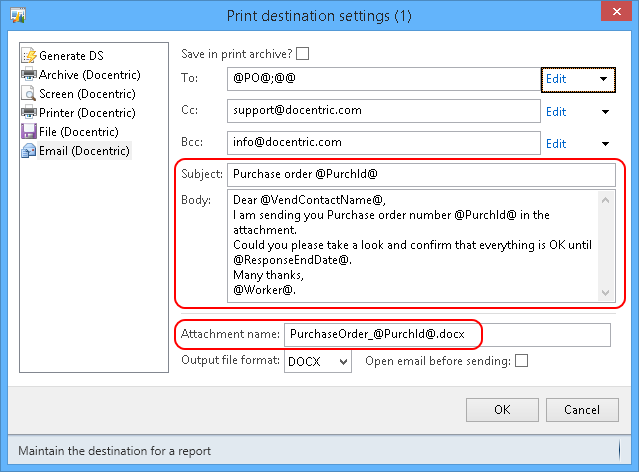The height and width of the screenshot is (472, 639).
Task: Click the application icon in title bar
Action: pyautogui.click(x=18, y=15)
